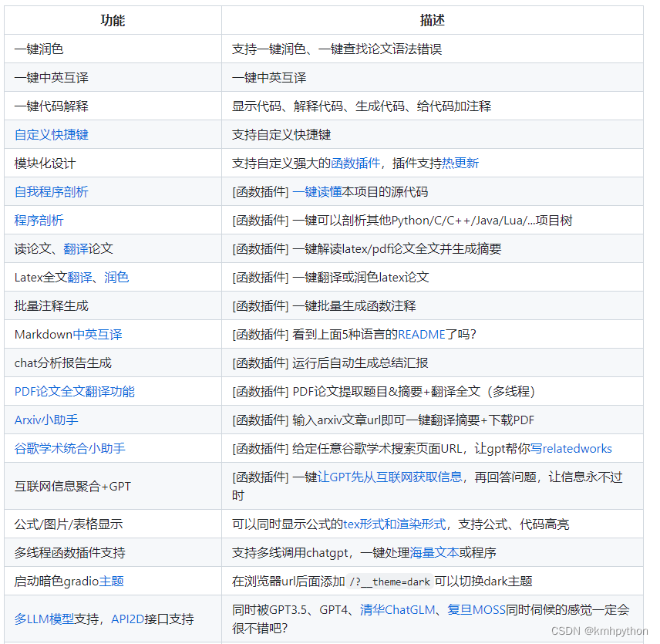Screen dimensions: 660x644
Task: Click the 海量文本 link
Action: tap(434, 553)
